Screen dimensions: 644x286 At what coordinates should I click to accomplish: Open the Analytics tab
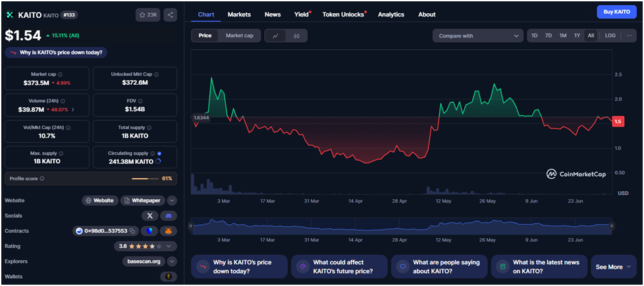[391, 14]
